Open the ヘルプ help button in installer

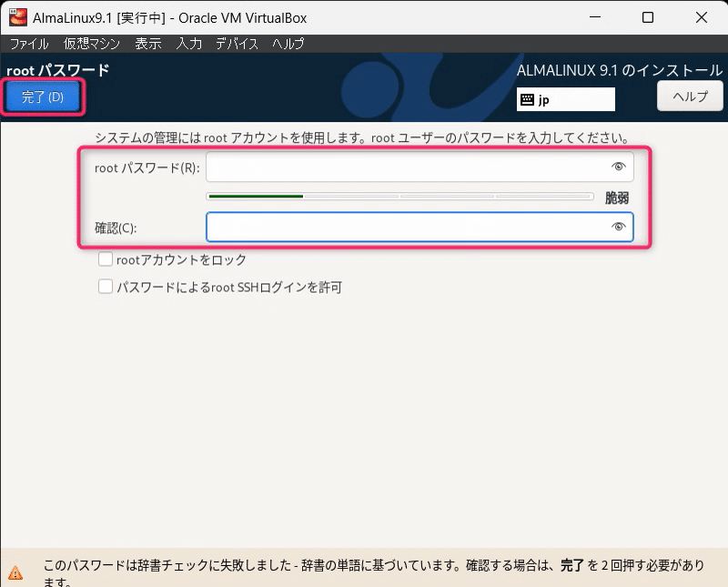pos(690,96)
